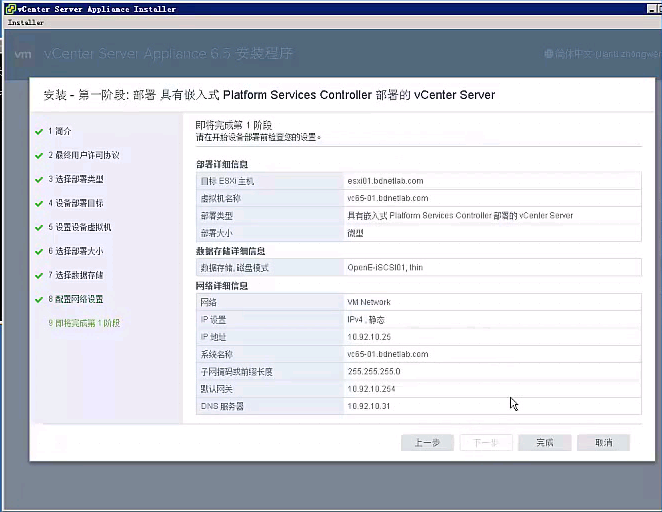Click the disabled 下一步 (Next) button
Image resolution: width=662 pixels, height=512 pixels.
click(486, 442)
